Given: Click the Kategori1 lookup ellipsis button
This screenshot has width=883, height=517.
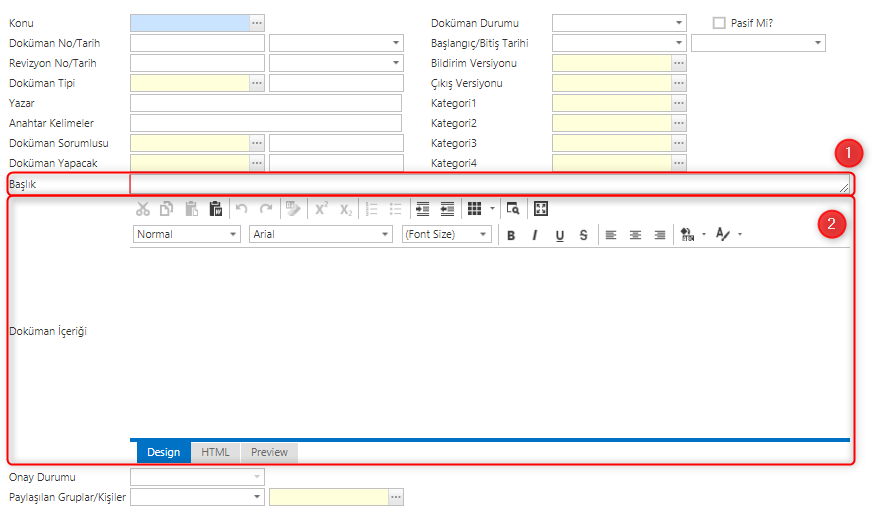Looking at the screenshot, I should (679, 103).
